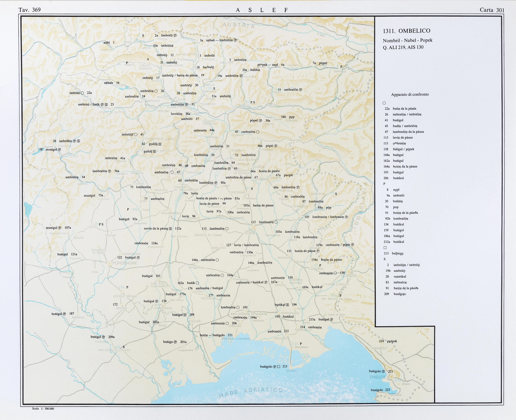Click the Scala 1: 300.000 text
The height and width of the screenshot is (420, 516).
point(43,409)
